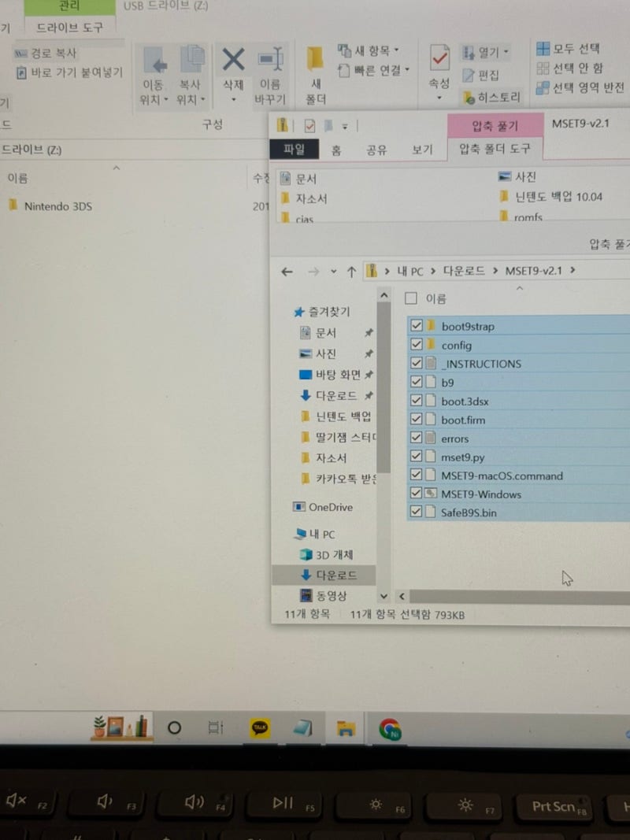Uncheck the SafeB9S.bin checkbox
This screenshot has height=840, width=630.
(417, 513)
